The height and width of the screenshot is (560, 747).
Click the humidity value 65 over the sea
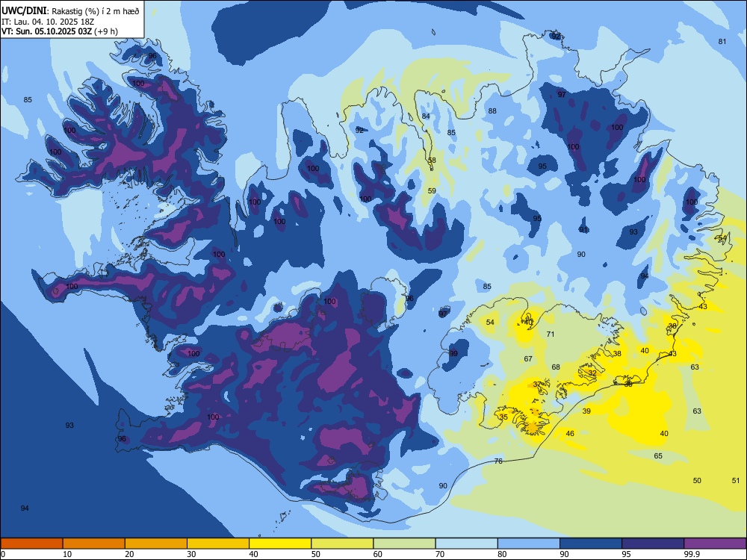coord(658,455)
